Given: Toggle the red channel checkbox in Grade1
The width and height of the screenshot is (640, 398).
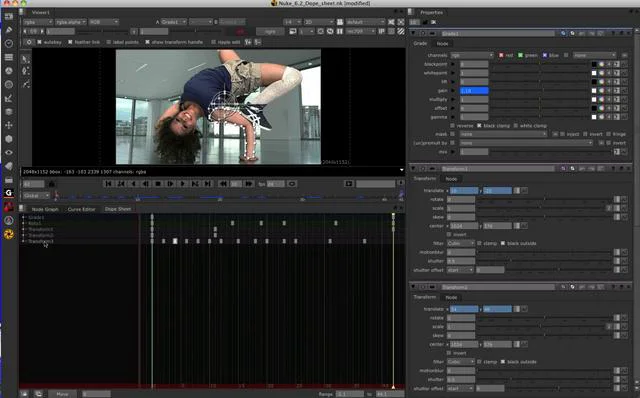Looking at the screenshot, I should 501,55.
